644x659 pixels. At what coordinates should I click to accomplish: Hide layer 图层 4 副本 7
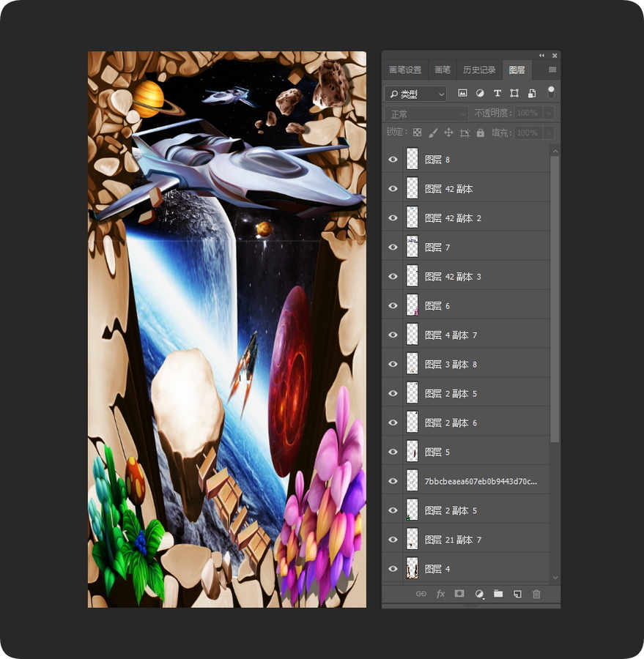393,335
